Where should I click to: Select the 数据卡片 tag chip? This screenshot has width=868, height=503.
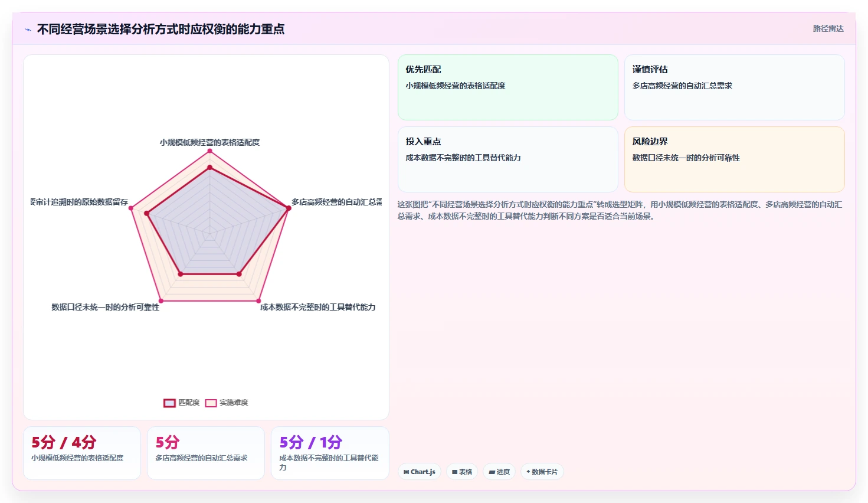[542, 472]
